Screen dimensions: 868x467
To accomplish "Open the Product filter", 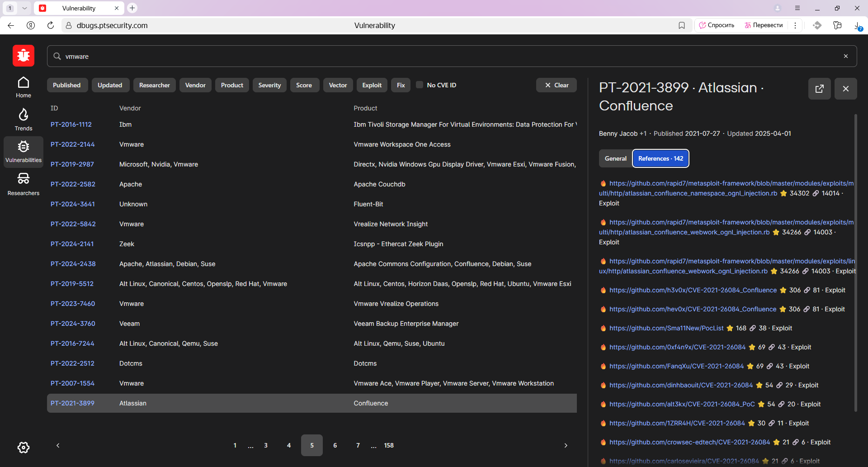I will (x=232, y=85).
